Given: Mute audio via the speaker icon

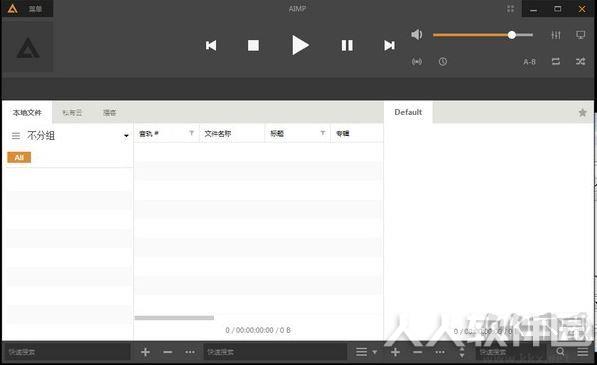Looking at the screenshot, I should point(417,35).
